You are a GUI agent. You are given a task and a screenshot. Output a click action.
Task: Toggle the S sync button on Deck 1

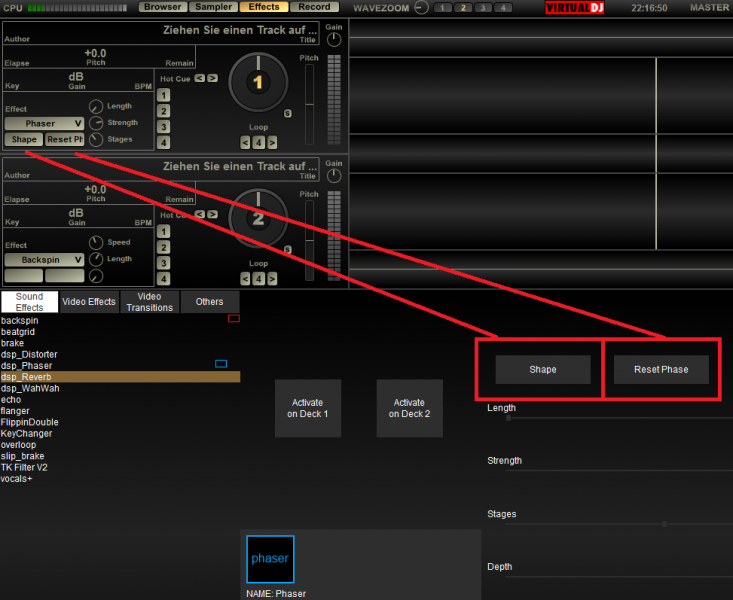(287, 113)
